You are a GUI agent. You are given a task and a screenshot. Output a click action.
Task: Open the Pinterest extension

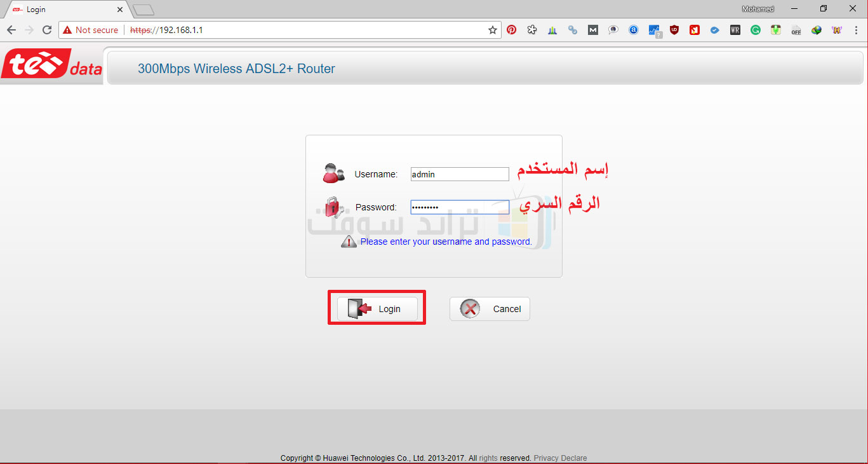(x=512, y=30)
